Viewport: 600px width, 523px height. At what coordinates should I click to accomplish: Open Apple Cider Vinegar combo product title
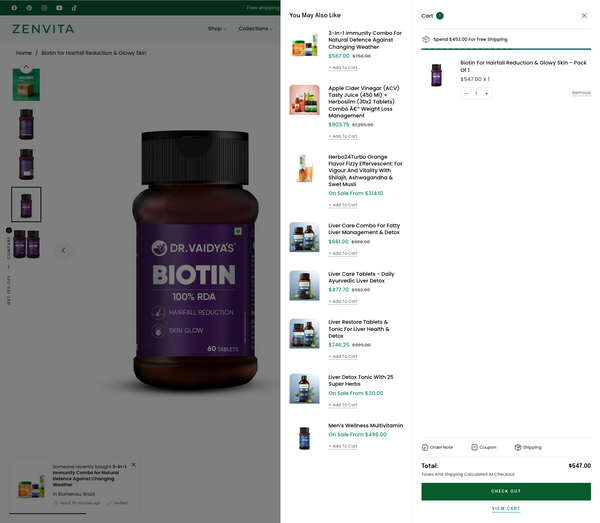(x=364, y=102)
